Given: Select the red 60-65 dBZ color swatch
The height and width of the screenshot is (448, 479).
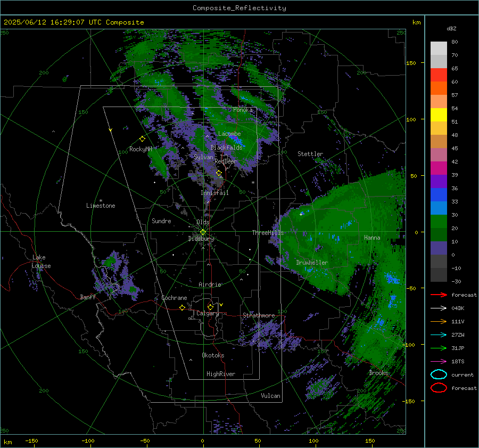Looking at the screenshot, I should click(439, 75).
